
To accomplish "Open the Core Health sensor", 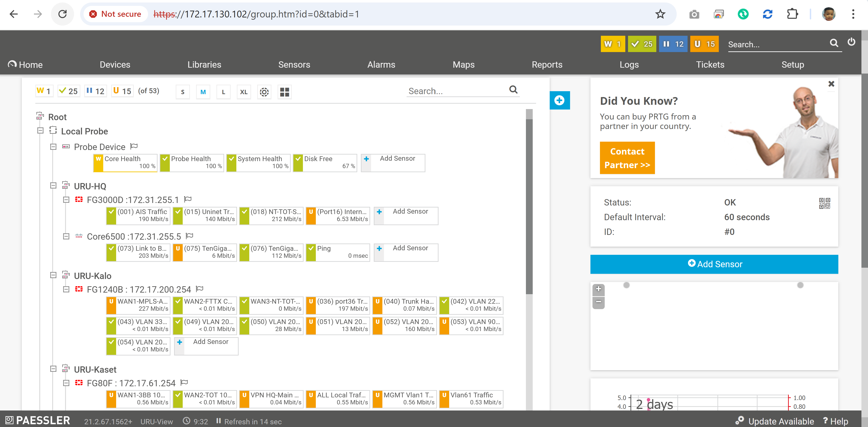I will 125,163.
